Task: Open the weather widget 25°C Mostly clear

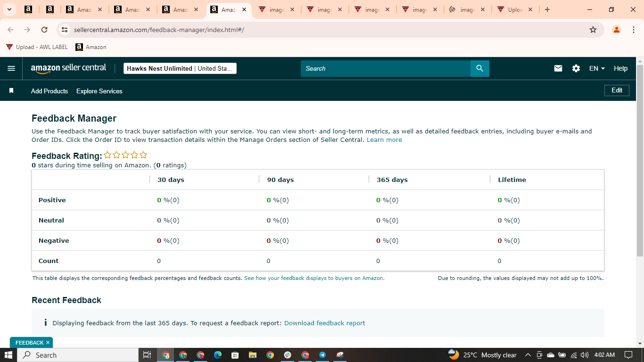Action: (x=482, y=355)
